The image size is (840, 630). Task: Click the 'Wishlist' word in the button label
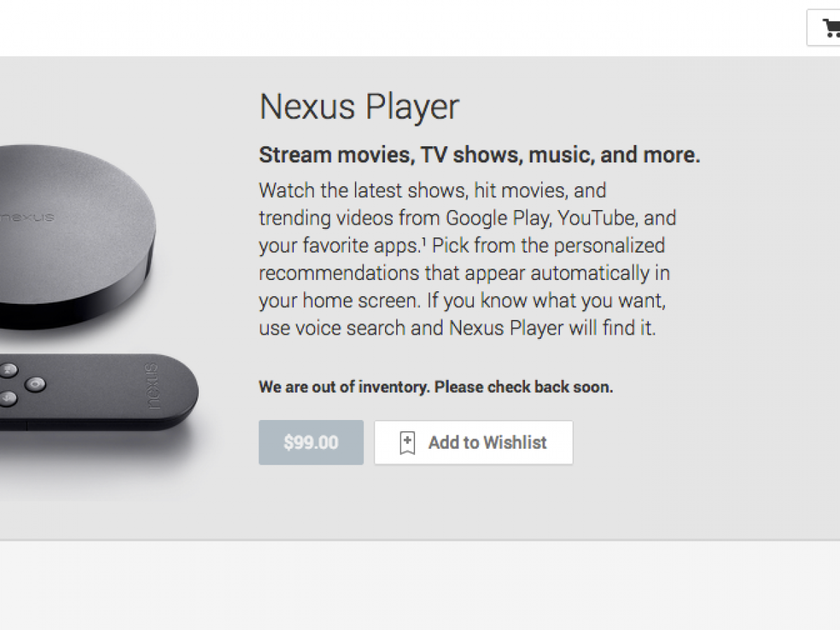515,442
